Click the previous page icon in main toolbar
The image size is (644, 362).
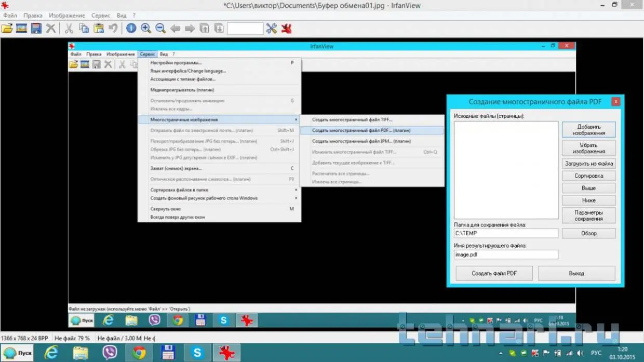point(205,28)
